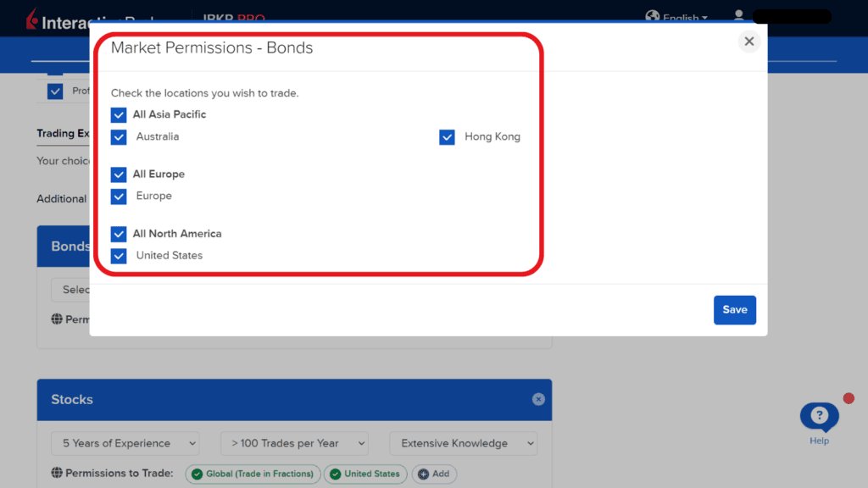Open the 5 Years of Experience dropdown
The width and height of the screenshot is (868, 488).
[x=125, y=443]
